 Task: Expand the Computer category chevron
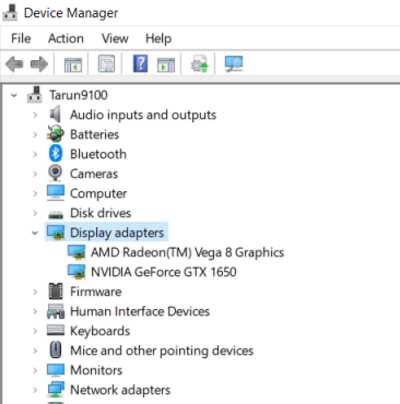[x=35, y=194]
